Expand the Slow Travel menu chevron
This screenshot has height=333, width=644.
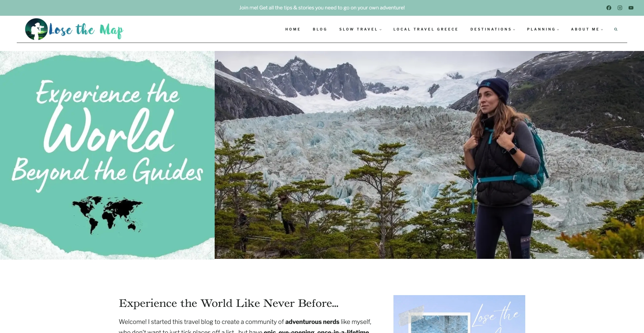(381, 30)
